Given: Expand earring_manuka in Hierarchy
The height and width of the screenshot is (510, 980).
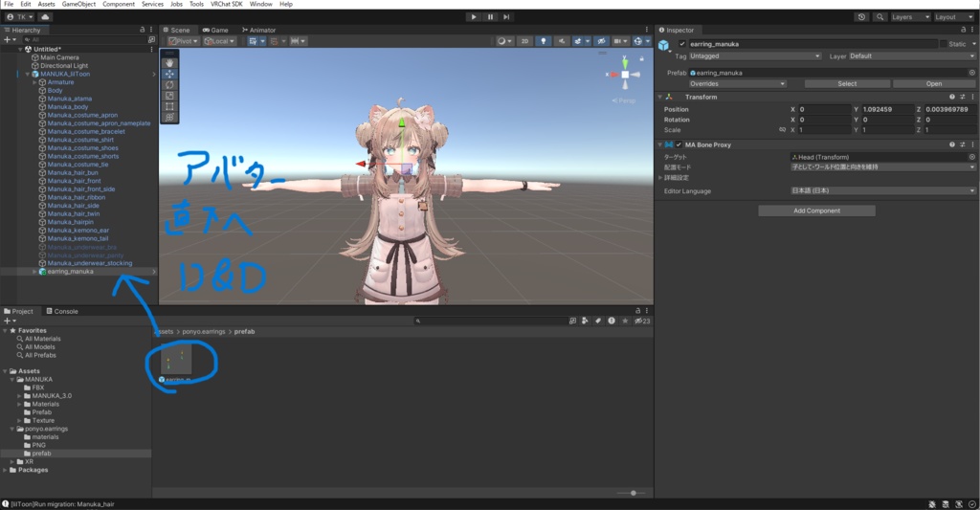Looking at the screenshot, I should tap(35, 272).
